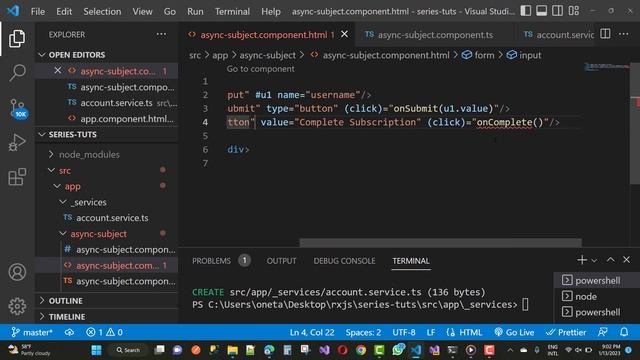Create a new terminal with plus icon
The width and height of the screenshot is (640, 360).
click(x=582, y=260)
